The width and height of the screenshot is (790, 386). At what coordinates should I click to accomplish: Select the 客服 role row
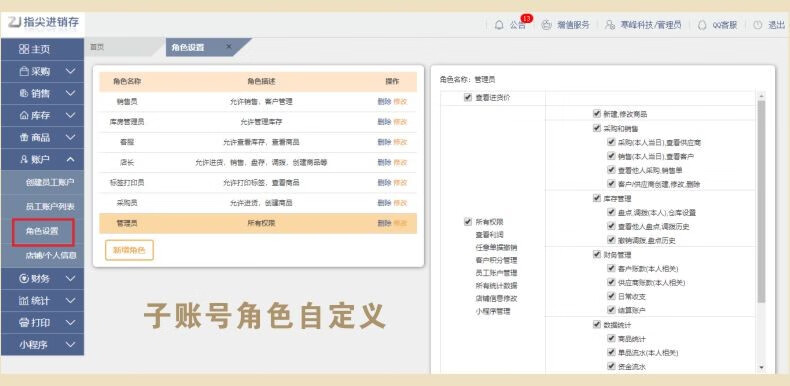pyautogui.click(x=258, y=142)
